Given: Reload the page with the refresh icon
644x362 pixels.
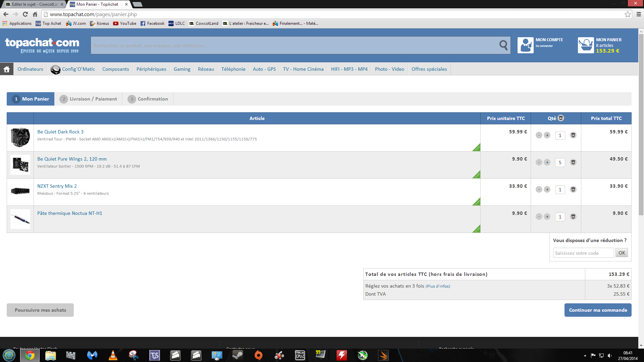Looking at the screenshot, I should 25,14.
